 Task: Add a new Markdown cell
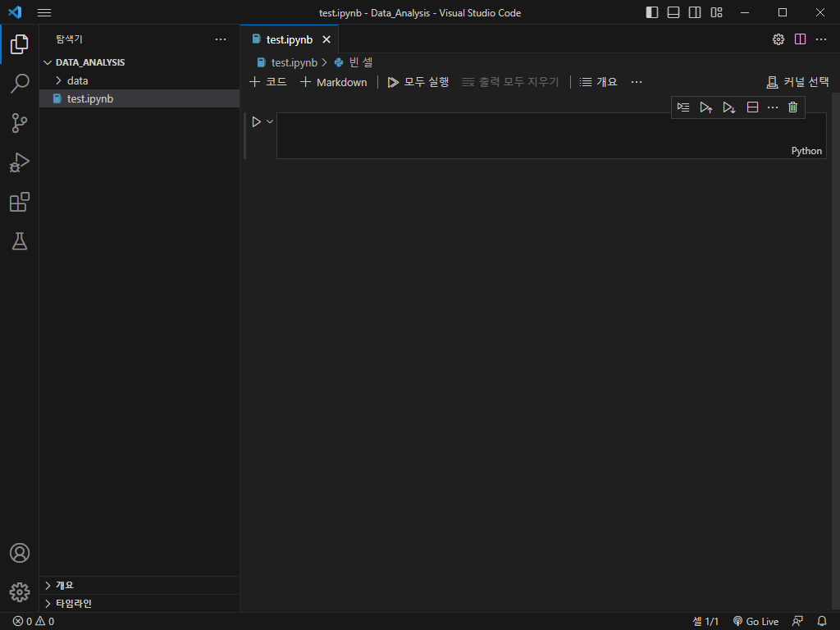pyautogui.click(x=333, y=82)
